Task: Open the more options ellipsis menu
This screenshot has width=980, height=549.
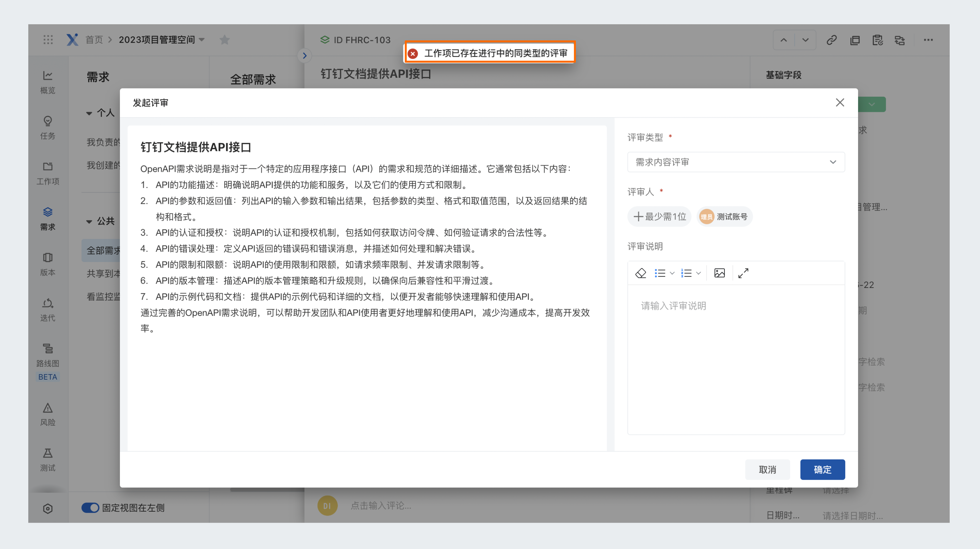Action: click(928, 40)
